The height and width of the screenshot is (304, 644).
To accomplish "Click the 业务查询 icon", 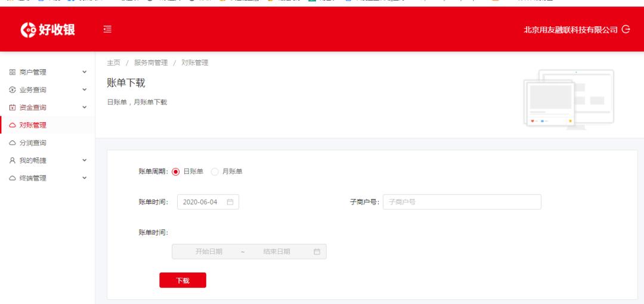I will pyautogui.click(x=13, y=90).
